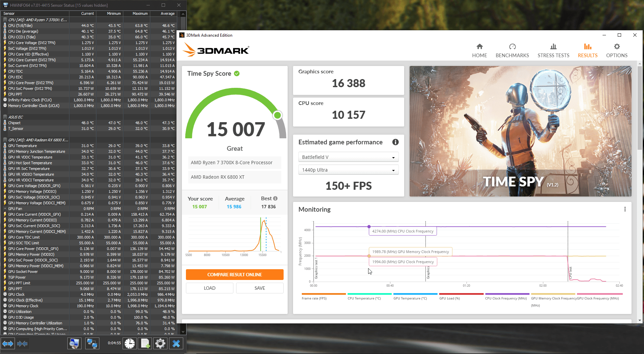Select the Infinity Fabric Clock (FCLK) row

tap(89, 100)
